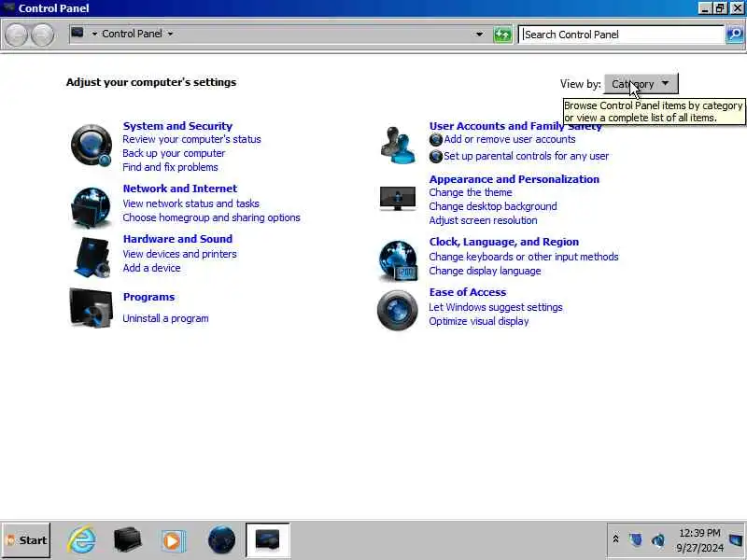747x560 pixels.
Task: Click Let Windows suggest settings
Action: pyautogui.click(x=496, y=308)
